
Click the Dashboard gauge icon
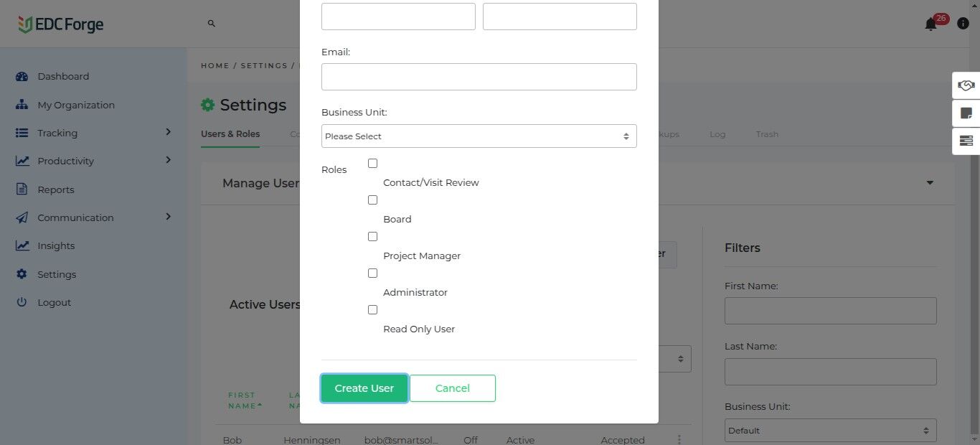click(x=22, y=77)
